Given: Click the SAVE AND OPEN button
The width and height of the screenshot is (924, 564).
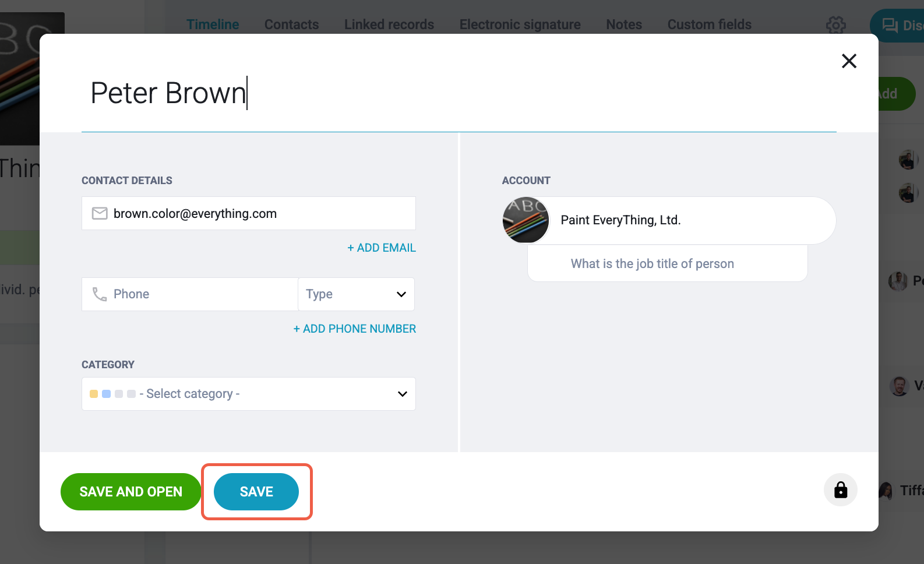Looking at the screenshot, I should [x=131, y=492].
